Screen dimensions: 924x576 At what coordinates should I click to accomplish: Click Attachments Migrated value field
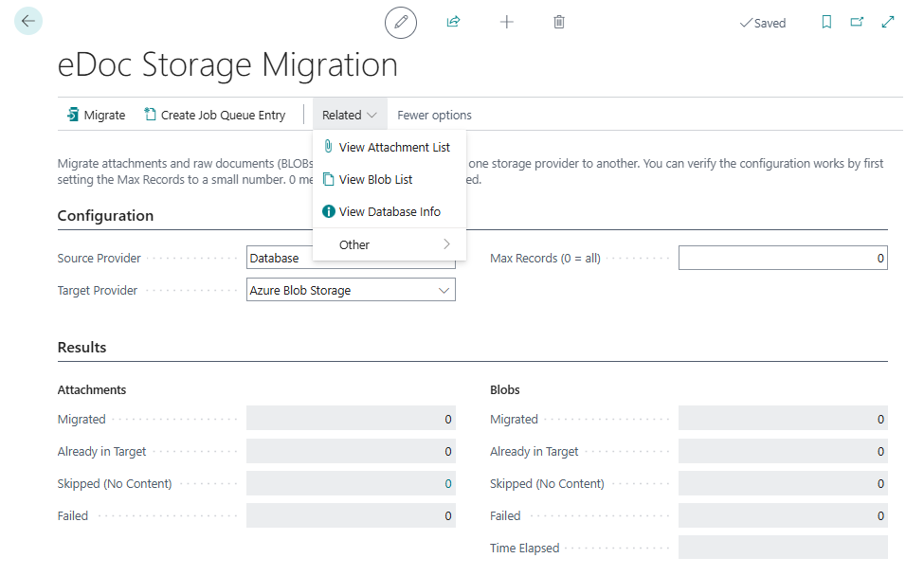coord(351,419)
